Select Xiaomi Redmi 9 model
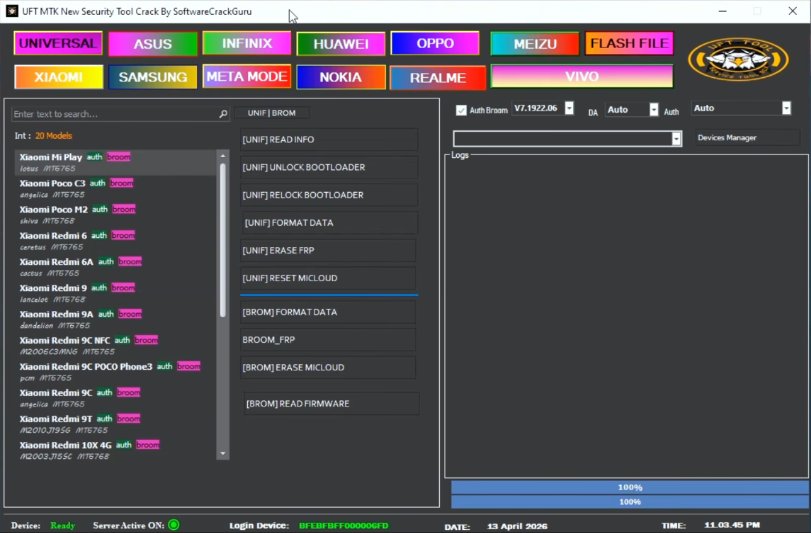The height and width of the screenshot is (533, 811). click(116, 293)
